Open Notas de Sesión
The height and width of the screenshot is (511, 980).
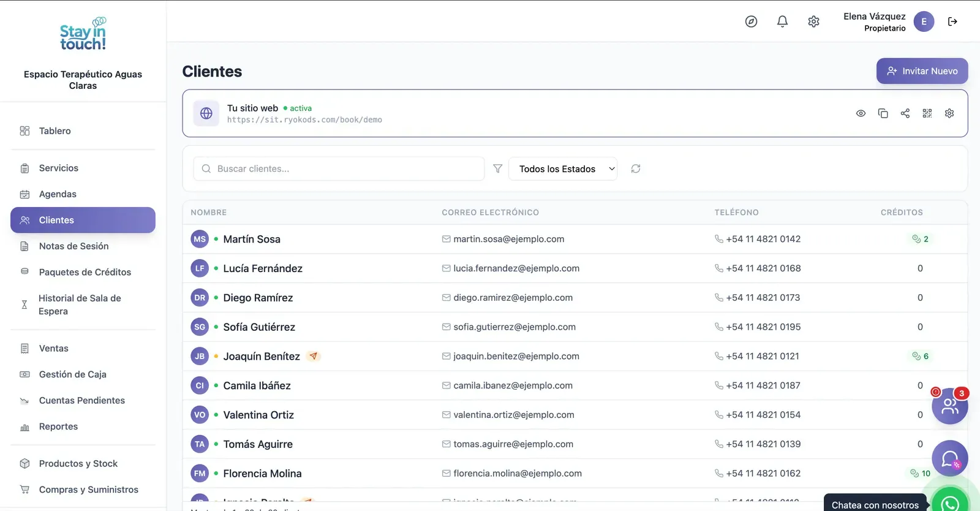(x=83, y=246)
